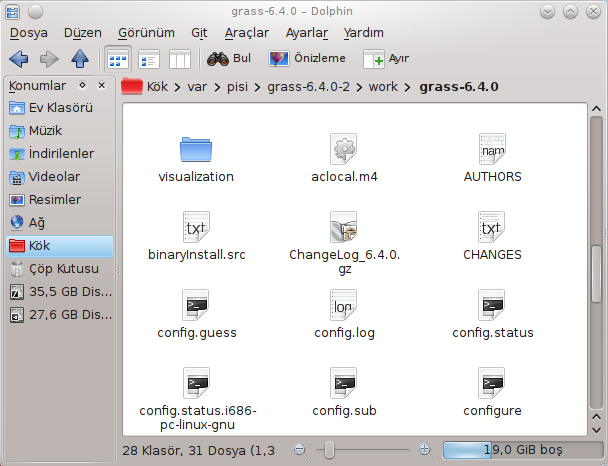Select config.status.i686-pc-linux-gnu file
This screenshot has height=466, width=608.
pyautogui.click(x=197, y=399)
